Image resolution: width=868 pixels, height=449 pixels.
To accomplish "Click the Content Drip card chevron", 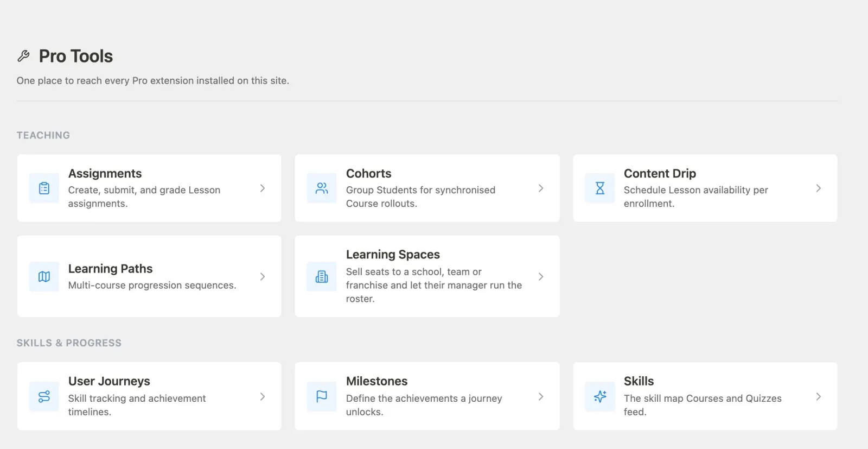I will click(x=819, y=188).
